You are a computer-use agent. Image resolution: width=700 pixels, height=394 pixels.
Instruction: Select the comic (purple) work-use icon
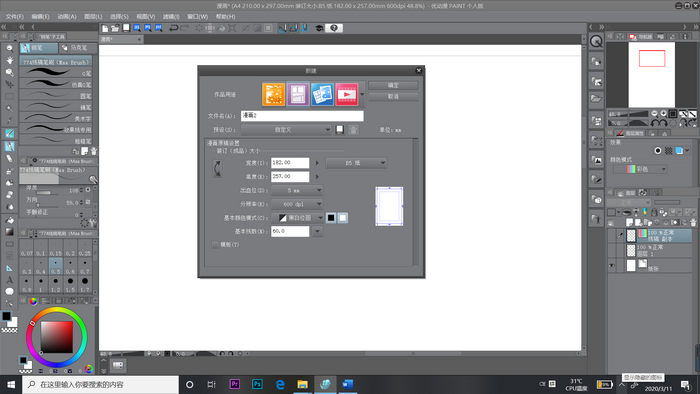(298, 94)
